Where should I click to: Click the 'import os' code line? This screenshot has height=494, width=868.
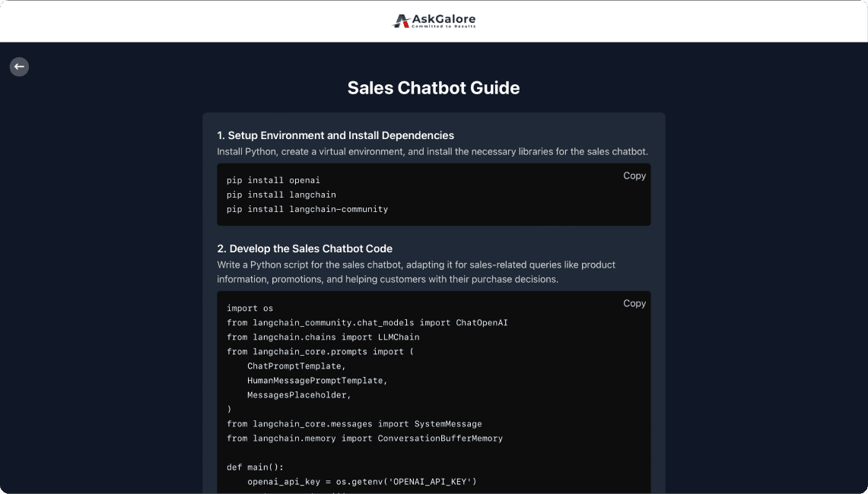[250, 308]
